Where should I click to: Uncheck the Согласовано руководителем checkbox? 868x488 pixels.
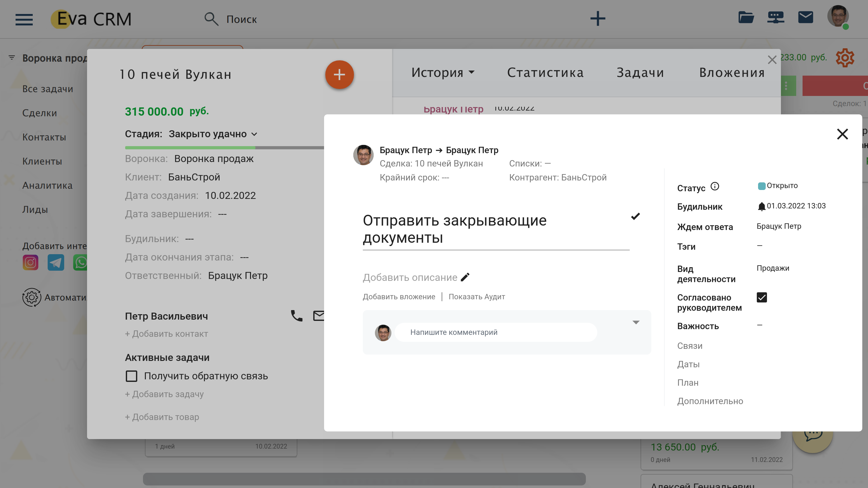(762, 297)
